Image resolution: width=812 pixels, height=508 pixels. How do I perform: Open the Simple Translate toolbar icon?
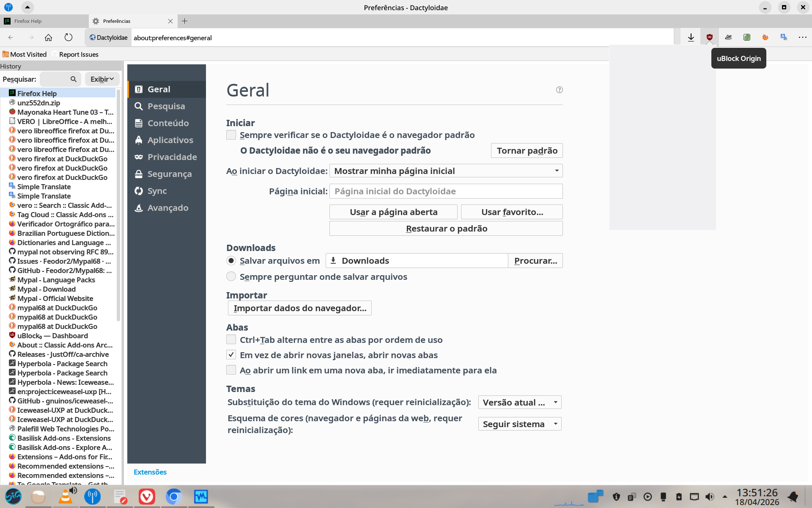pyautogui.click(x=784, y=37)
